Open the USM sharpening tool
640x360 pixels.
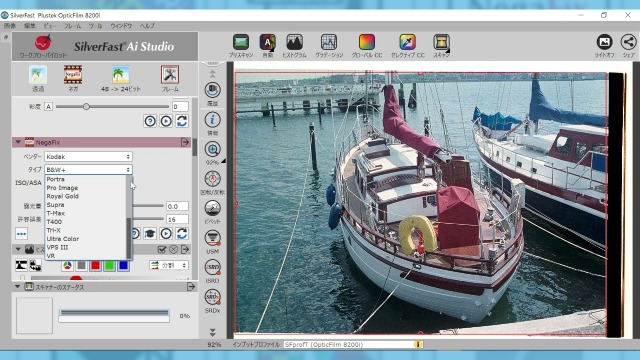coord(212,238)
